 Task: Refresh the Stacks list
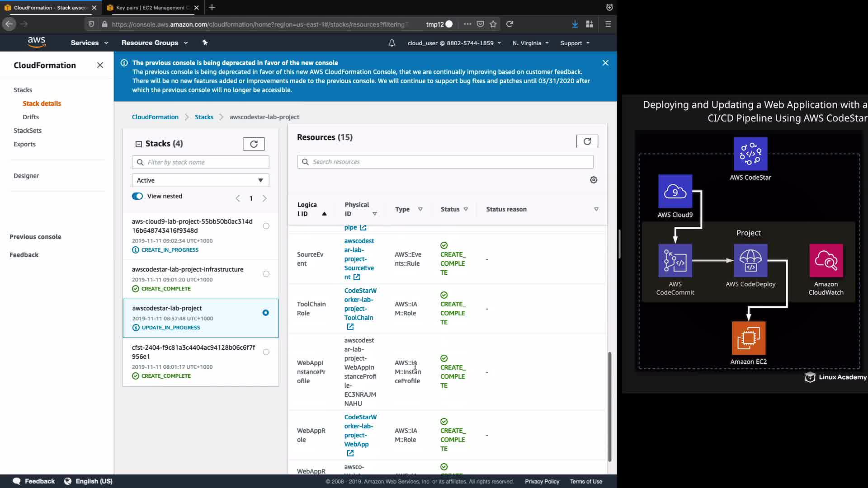(254, 144)
